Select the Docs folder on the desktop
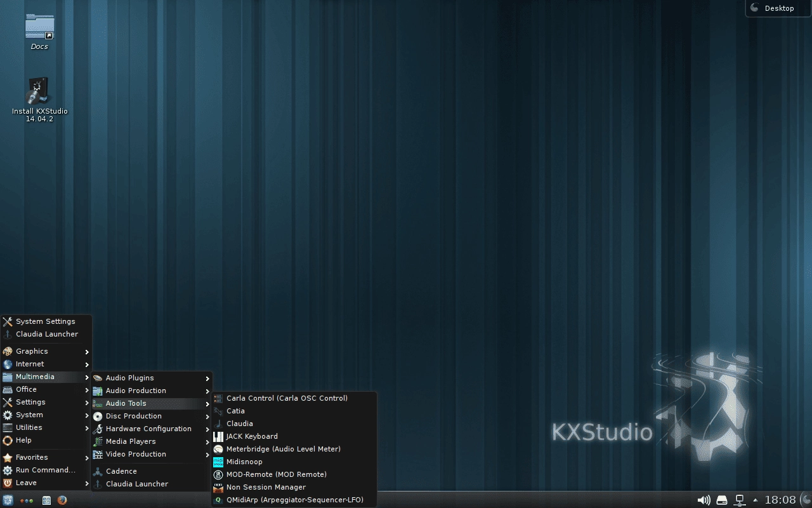Screen dimensions: 812x508 point(39,32)
